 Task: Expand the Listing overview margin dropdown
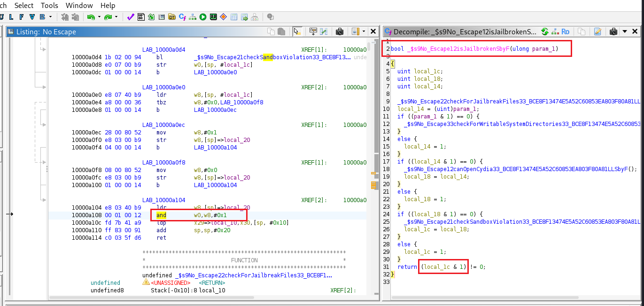click(364, 31)
